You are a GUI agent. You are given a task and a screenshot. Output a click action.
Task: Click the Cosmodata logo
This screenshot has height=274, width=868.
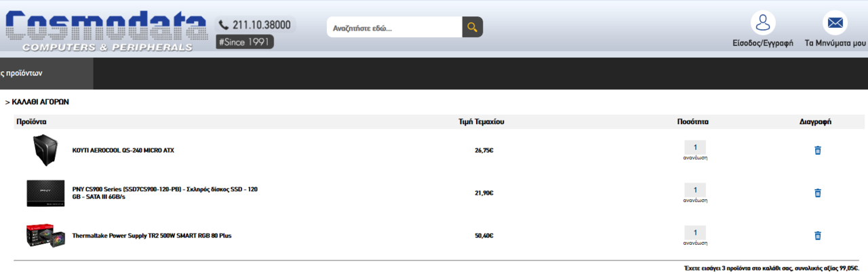[106, 31]
